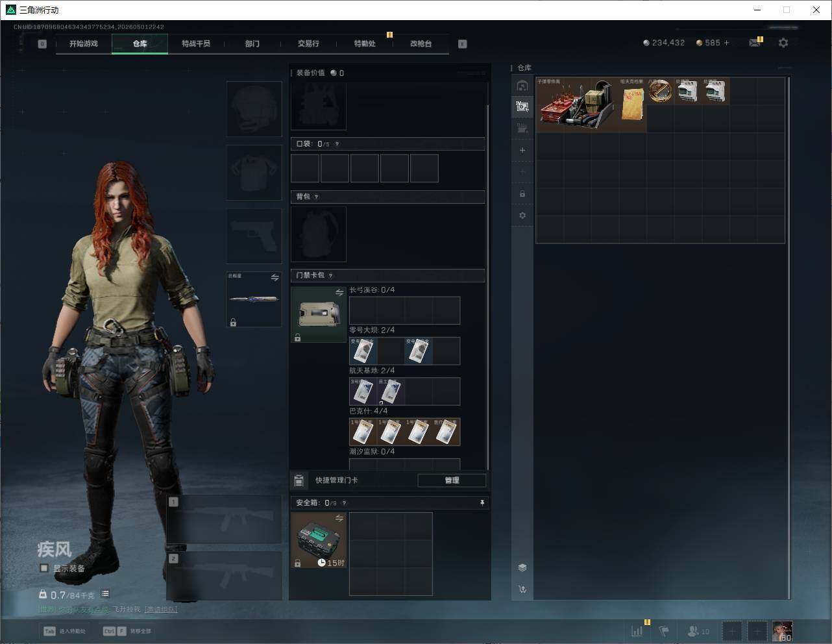Click the 快捷管理门卡 card icon

click(299, 480)
